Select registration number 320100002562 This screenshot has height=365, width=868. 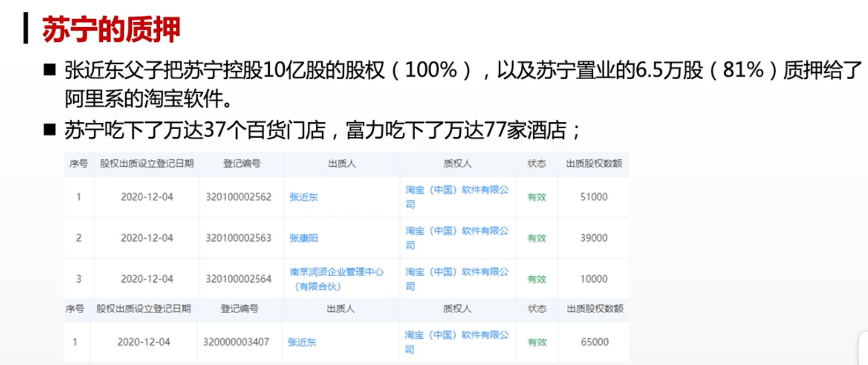pos(238,197)
